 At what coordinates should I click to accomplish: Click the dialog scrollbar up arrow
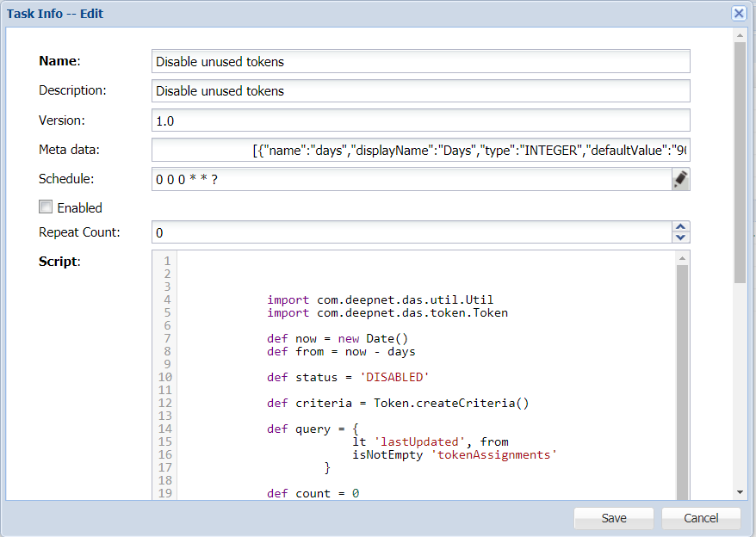pos(739,36)
